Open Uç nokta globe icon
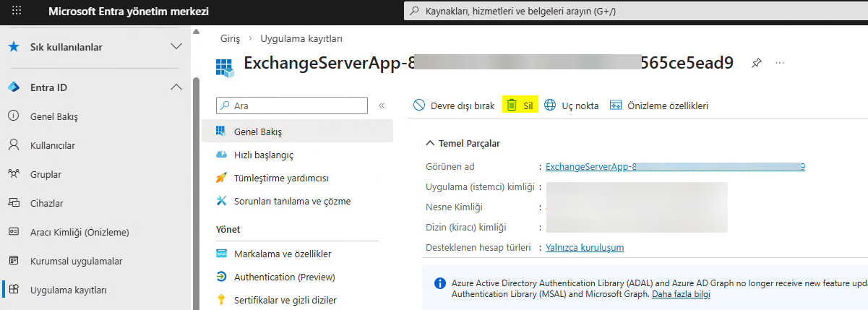The width and height of the screenshot is (868, 310). pyautogui.click(x=550, y=106)
